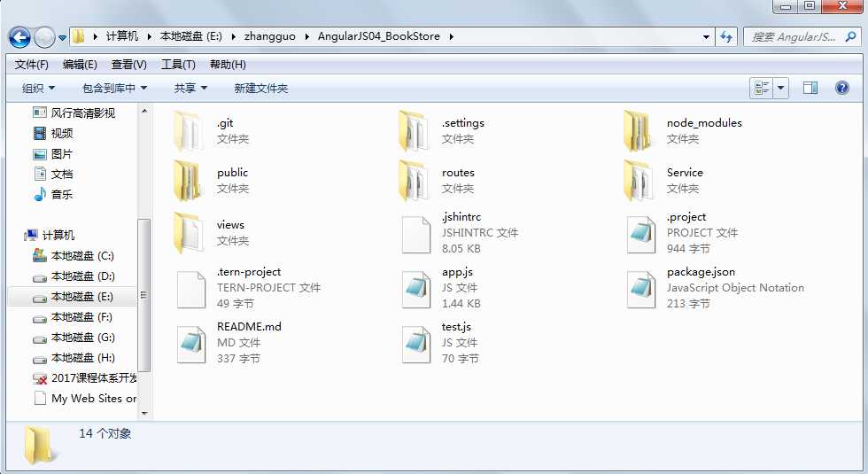Click zhangguo in the address breadcrumb
Viewport: 868px width, 474px height.
[269, 36]
